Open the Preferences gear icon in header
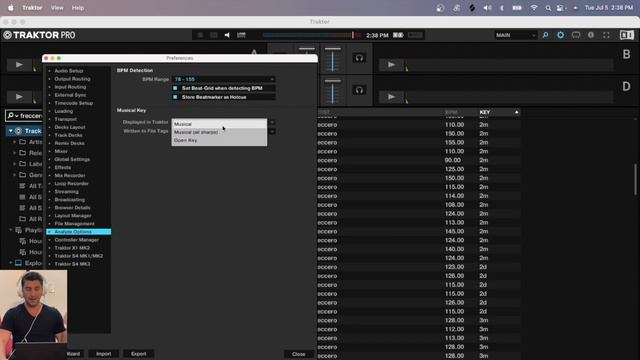Image resolution: width=640 pixels, height=360 pixels. pos(560,35)
